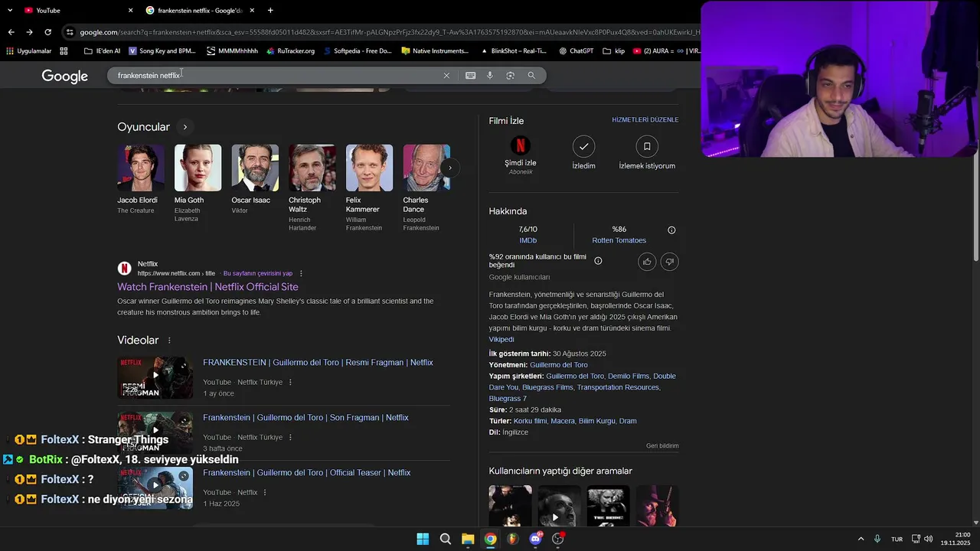Switch to the YouTube tab
The height and width of the screenshot is (551, 980).
77,10
